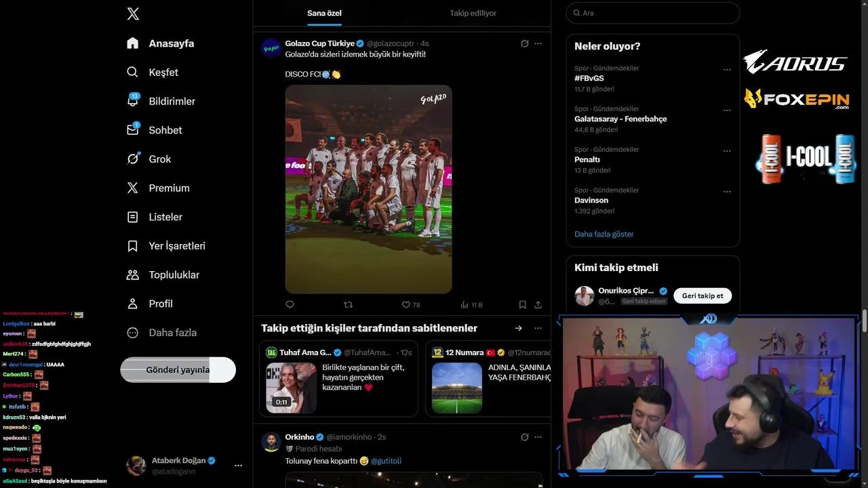
Task: Open Davinson trending topic
Action: (x=591, y=200)
